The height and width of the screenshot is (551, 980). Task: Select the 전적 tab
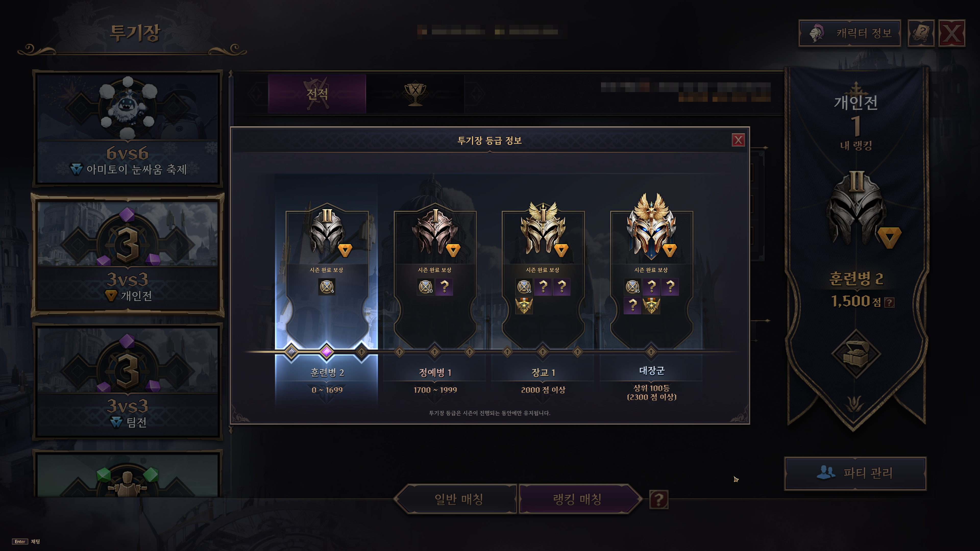[x=317, y=94]
